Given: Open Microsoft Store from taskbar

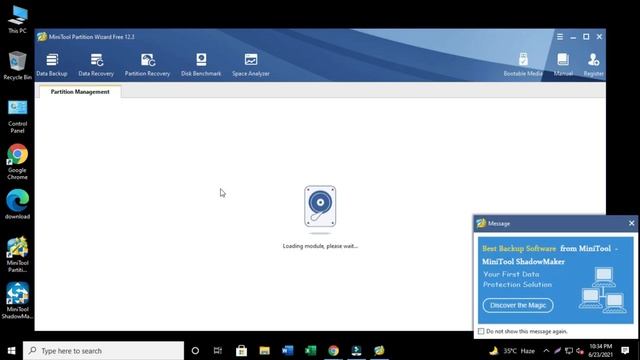Looking at the screenshot, I should (241, 351).
